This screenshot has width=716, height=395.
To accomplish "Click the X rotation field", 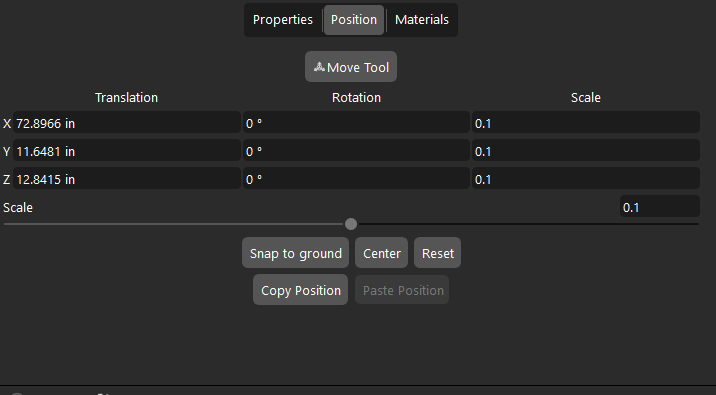I will coord(356,123).
